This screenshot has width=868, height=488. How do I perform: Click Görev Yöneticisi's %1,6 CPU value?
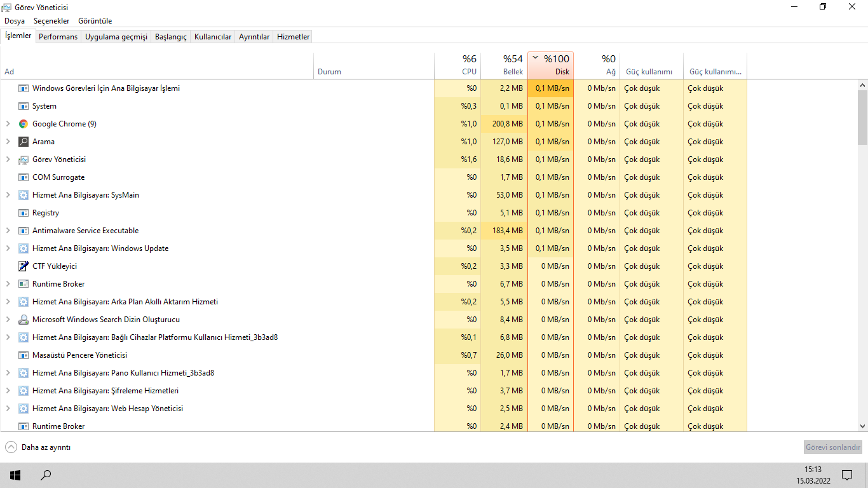coord(469,159)
